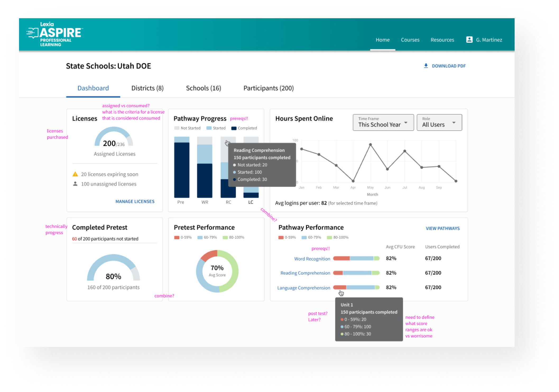Open the Home navigation item
559x392 pixels.
pos(382,40)
